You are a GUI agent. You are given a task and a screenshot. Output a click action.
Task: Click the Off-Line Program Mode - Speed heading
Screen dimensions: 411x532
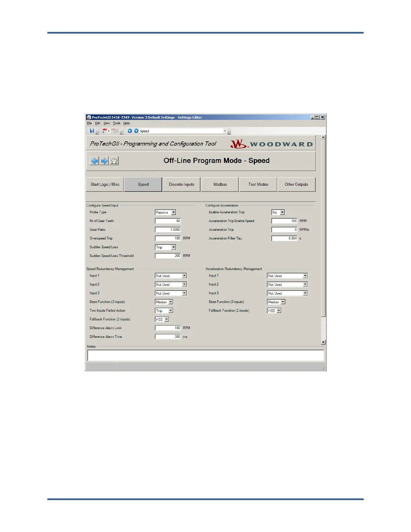coord(217,161)
